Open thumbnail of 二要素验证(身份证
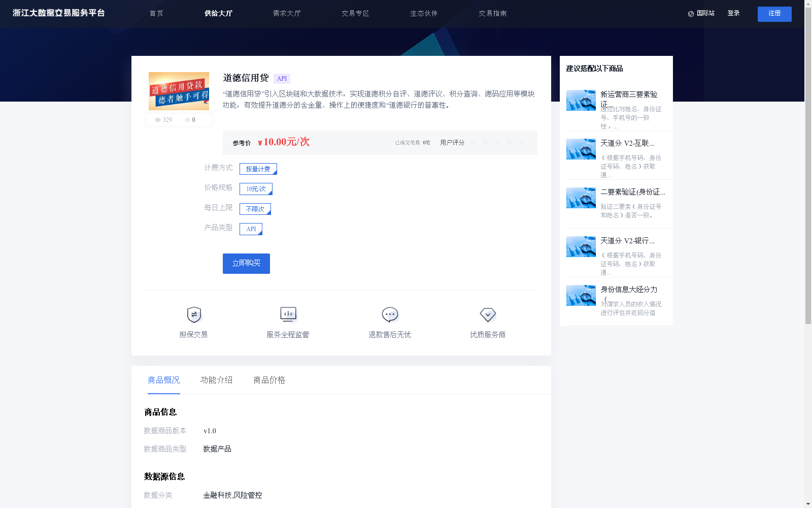The width and height of the screenshot is (812, 508). [x=581, y=198]
